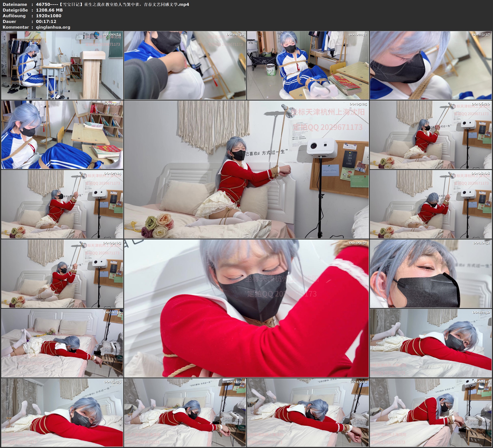Image resolution: width=493 pixels, height=448 pixels.
Task: Click the thumbnail at 00:08:08
Action: 431,204
